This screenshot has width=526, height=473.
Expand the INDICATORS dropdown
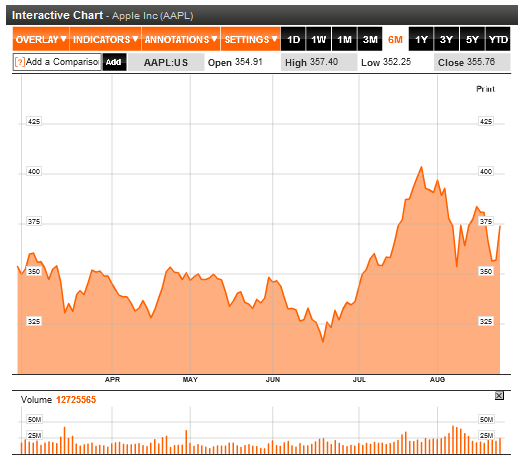pyautogui.click(x=105, y=39)
